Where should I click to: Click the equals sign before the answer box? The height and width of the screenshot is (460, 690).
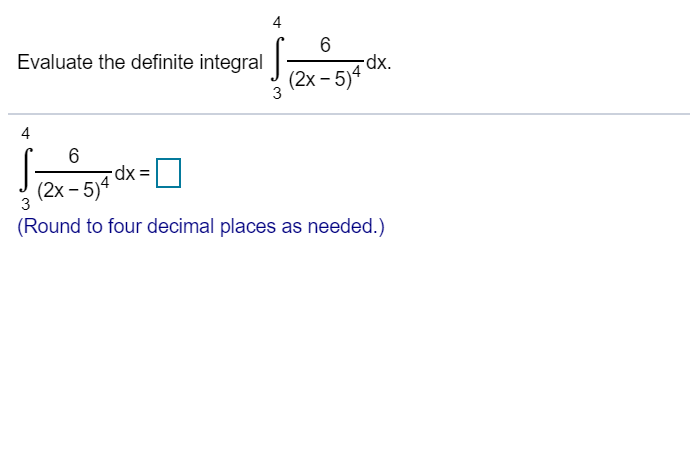click(144, 175)
